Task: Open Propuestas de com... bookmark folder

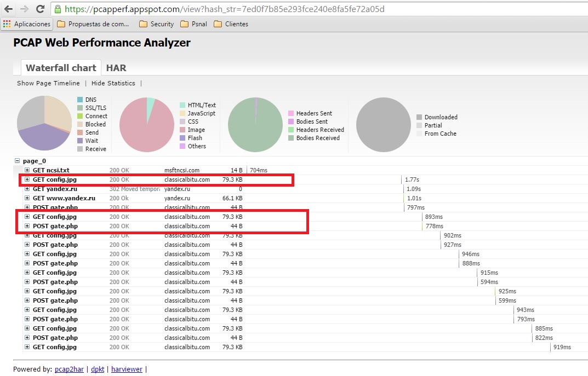Action: 93,24
